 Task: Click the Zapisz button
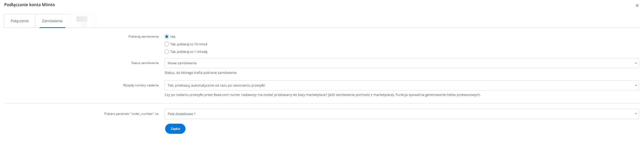(175, 129)
